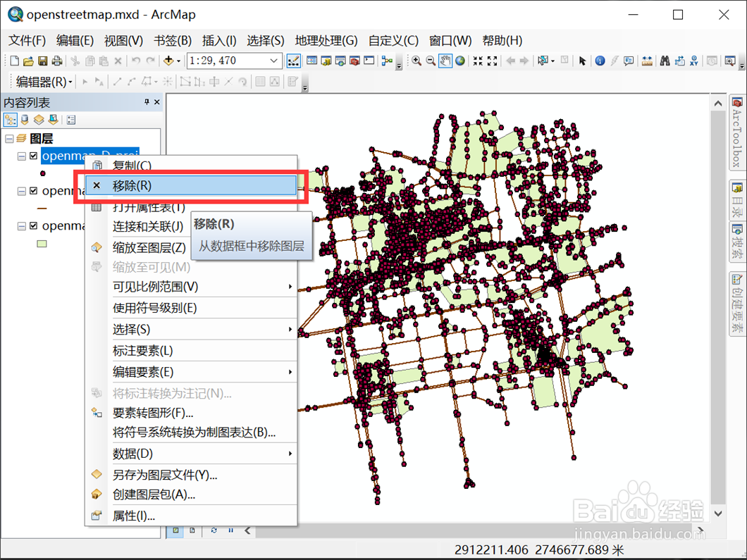Expand 可见比例范围(V) submenu
Image resolution: width=747 pixels, height=560 pixels.
click(191, 287)
